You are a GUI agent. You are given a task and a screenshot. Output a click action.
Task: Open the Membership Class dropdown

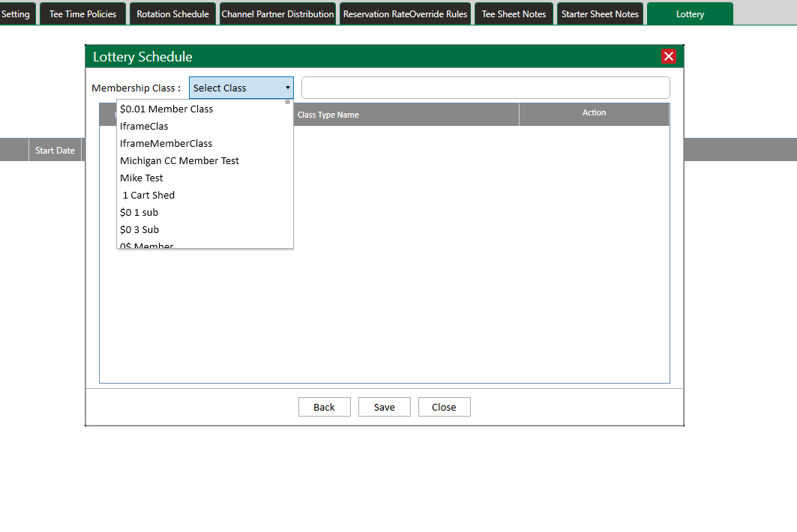pyautogui.click(x=241, y=88)
